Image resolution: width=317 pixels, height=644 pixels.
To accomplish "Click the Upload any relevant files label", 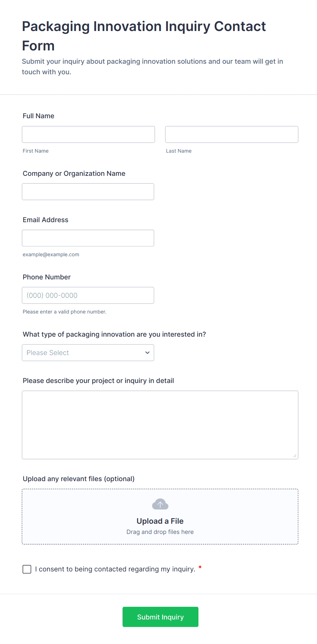I will [x=79, y=479].
